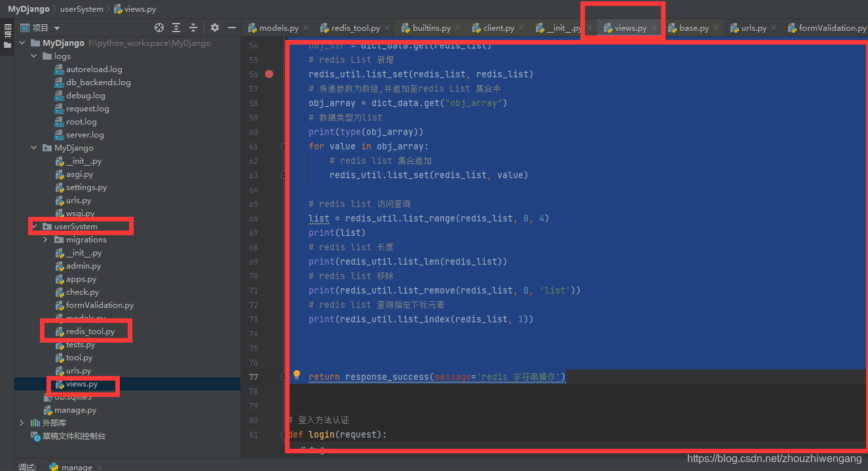This screenshot has height=471, width=868.
Task: Click the hide project panel minus icon
Action: click(x=233, y=28)
